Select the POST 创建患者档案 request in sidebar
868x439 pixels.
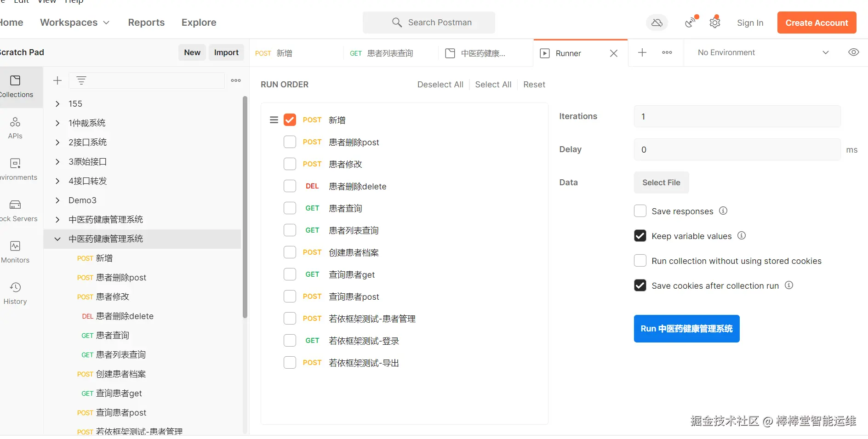[143, 374]
